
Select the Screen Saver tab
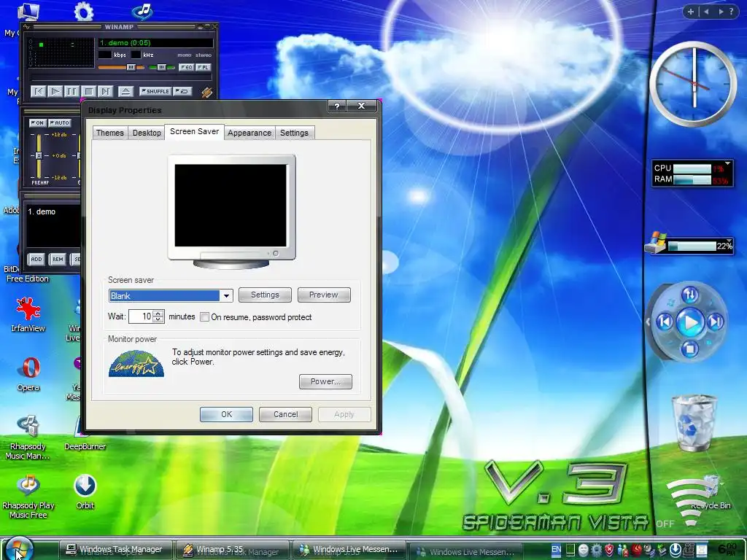pyautogui.click(x=194, y=131)
